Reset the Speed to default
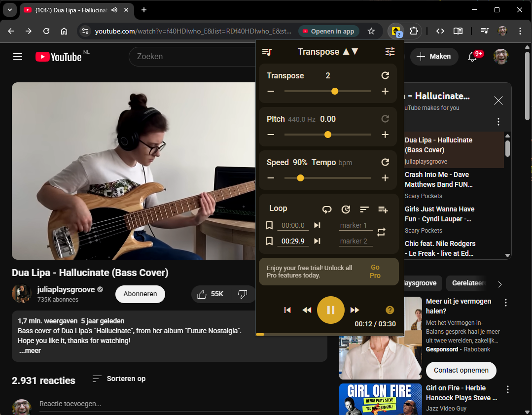 tap(385, 162)
